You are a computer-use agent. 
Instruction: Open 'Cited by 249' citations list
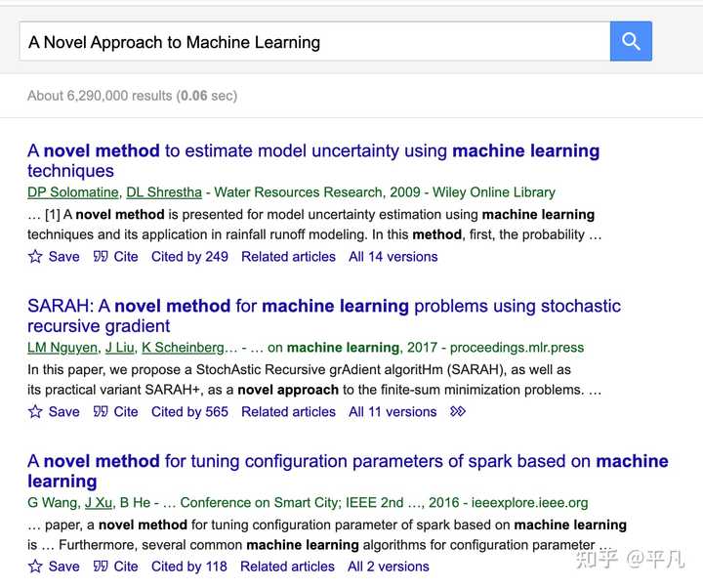(x=189, y=257)
